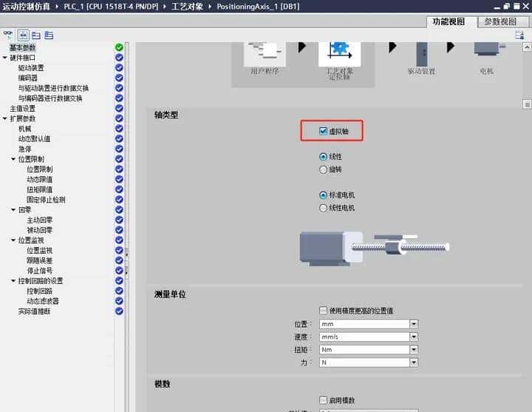532x412 pixels.
Task: Click blue status checkmark beside 主值设置
Action: (x=119, y=108)
